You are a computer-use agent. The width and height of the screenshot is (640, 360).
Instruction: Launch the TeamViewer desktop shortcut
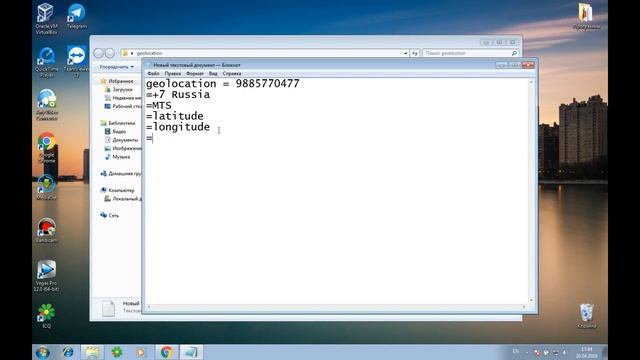point(76,61)
